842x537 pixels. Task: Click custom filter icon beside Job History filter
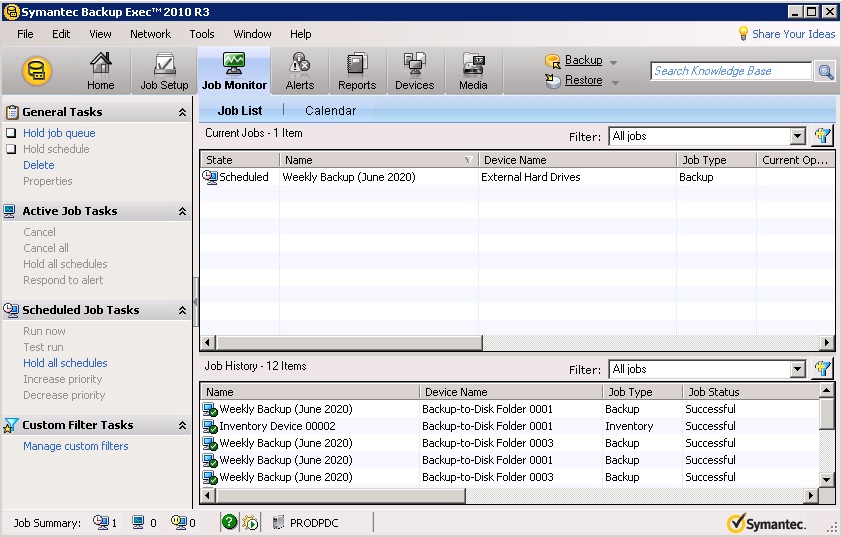(823, 369)
